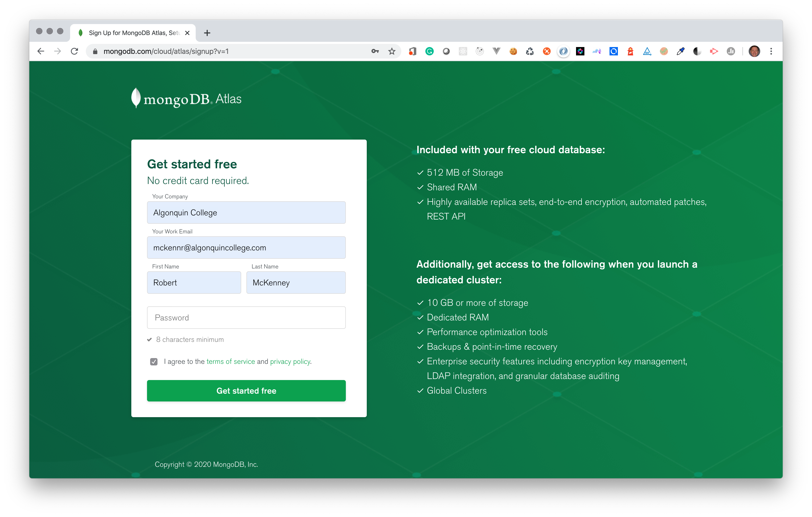
Task: Select the Sign Up for MongoDB Atlas tab
Action: pos(133,33)
